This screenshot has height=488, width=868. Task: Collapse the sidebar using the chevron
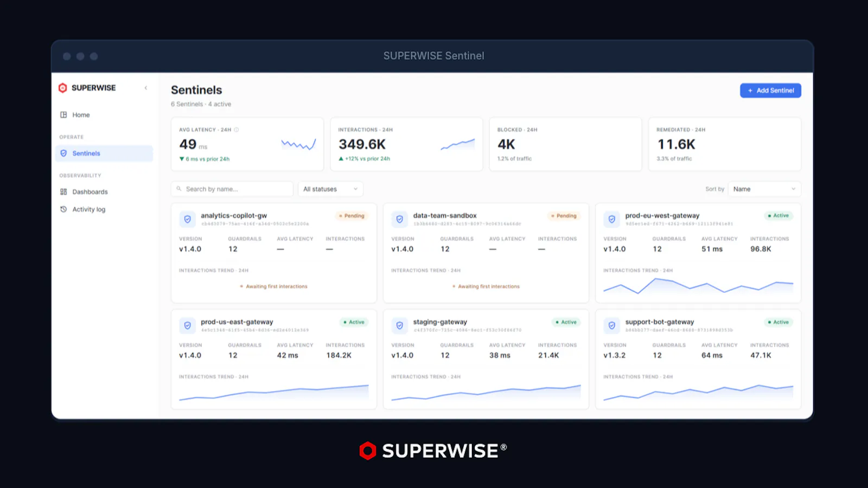coord(145,88)
